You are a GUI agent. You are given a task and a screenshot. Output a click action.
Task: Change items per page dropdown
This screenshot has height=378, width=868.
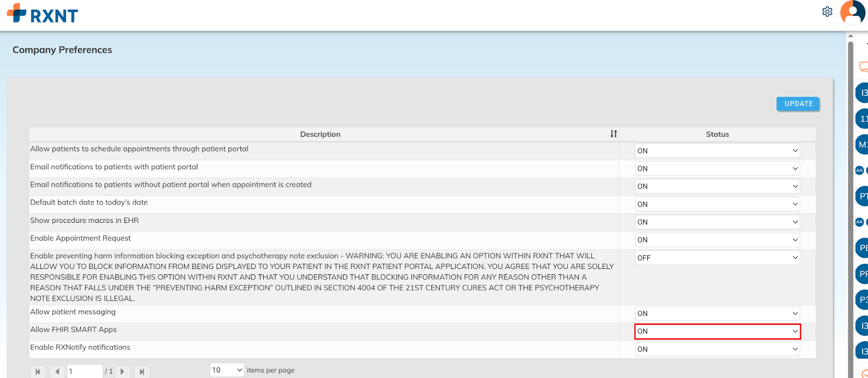(227, 370)
